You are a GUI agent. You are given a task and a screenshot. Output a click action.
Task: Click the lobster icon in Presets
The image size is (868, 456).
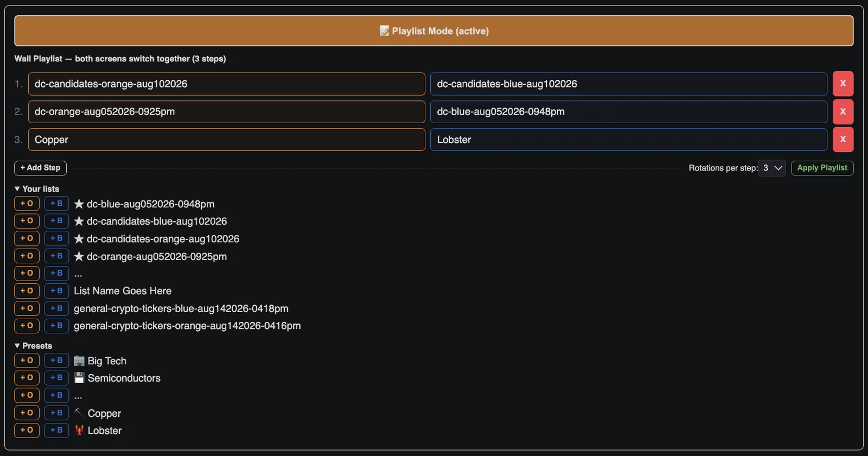(79, 430)
